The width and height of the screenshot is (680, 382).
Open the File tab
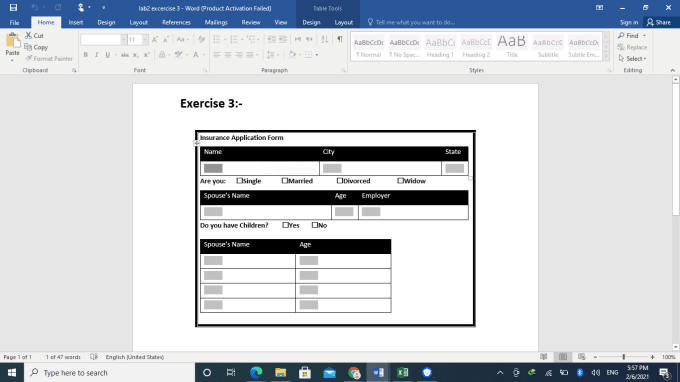click(x=14, y=22)
